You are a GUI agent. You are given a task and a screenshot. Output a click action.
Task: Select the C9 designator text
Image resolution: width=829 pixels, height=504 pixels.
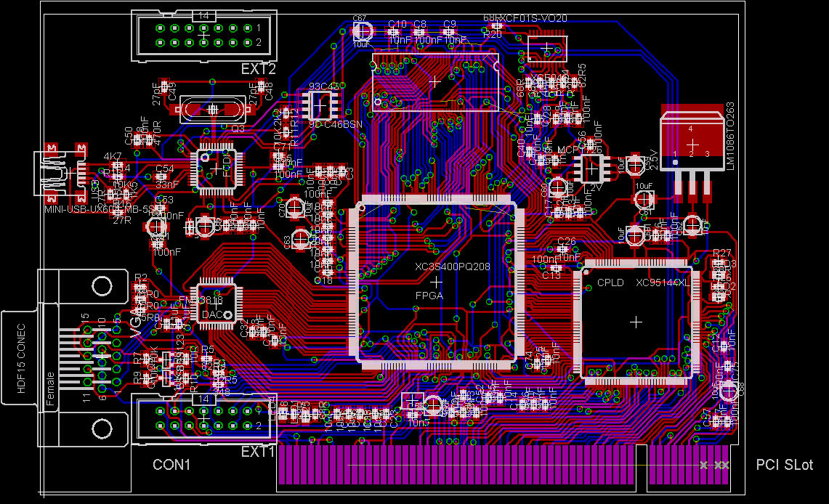[450, 24]
